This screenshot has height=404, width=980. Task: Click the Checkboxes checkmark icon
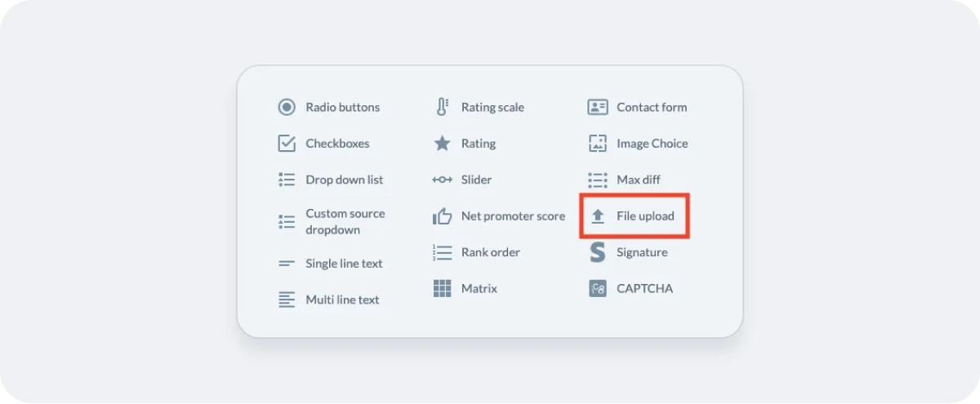click(x=287, y=144)
